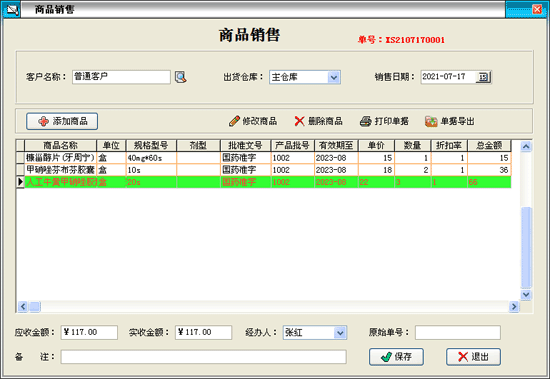Viewport: 550px width, 379px height.
Task: Expand the 经办人 handler dropdown
Action: click(340, 332)
